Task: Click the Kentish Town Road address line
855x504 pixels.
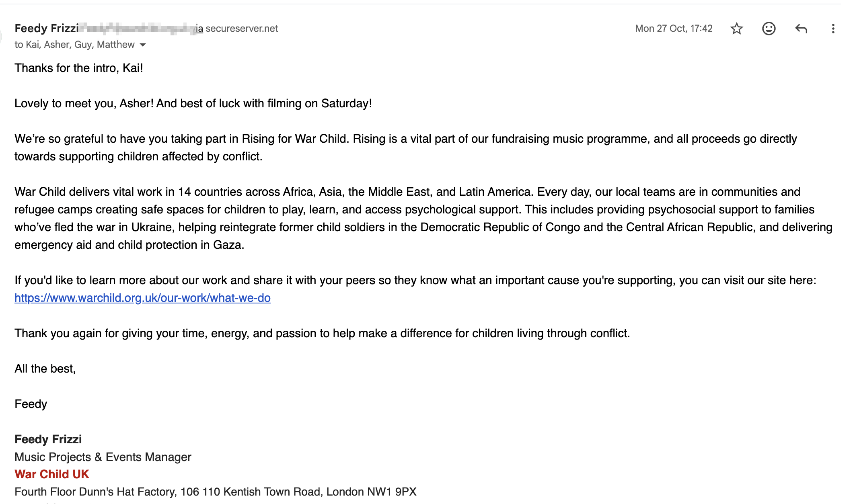Action: tap(216, 492)
